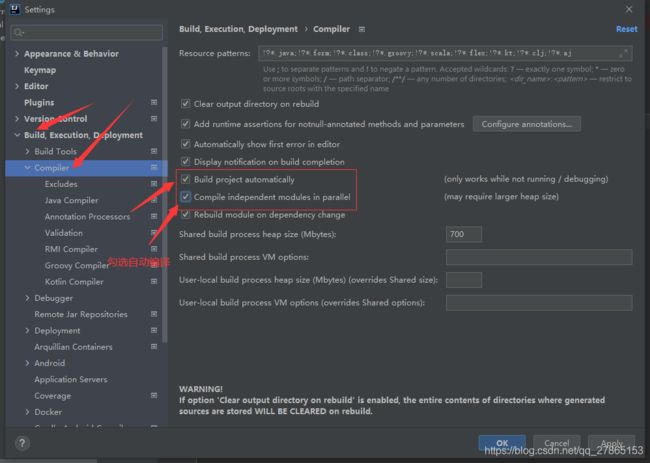Viewport: 650px width, 463px height.
Task: Click the project-level icon next to Remote Jar Repositories
Action: coord(154,314)
